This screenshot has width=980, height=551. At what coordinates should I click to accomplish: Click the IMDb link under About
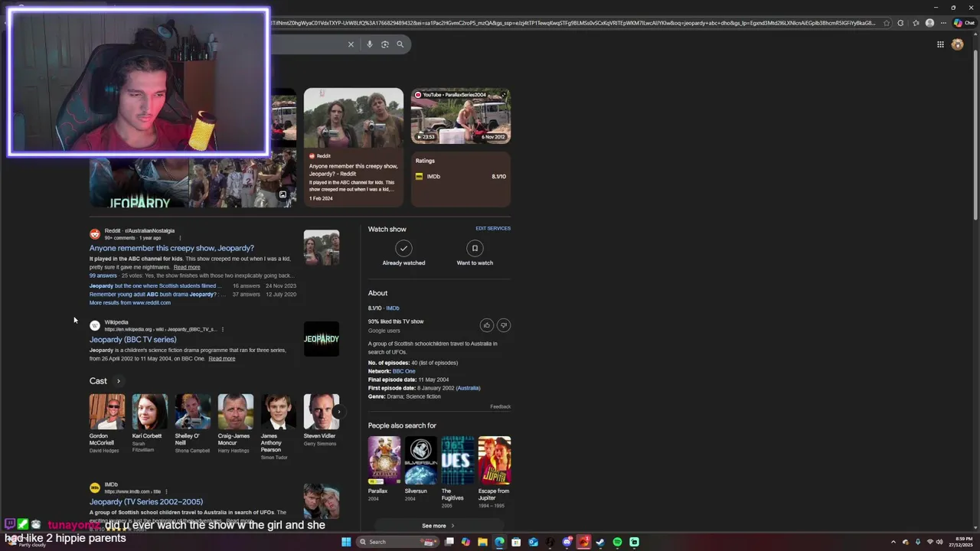pyautogui.click(x=392, y=308)
